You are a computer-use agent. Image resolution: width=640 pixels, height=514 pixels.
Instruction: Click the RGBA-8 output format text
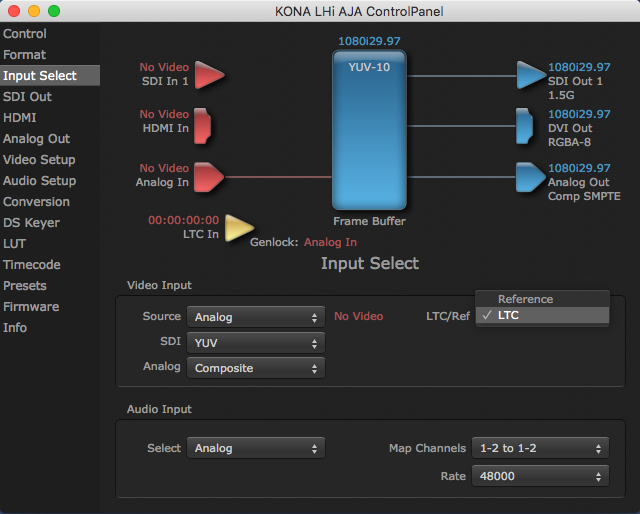[569, 142]
